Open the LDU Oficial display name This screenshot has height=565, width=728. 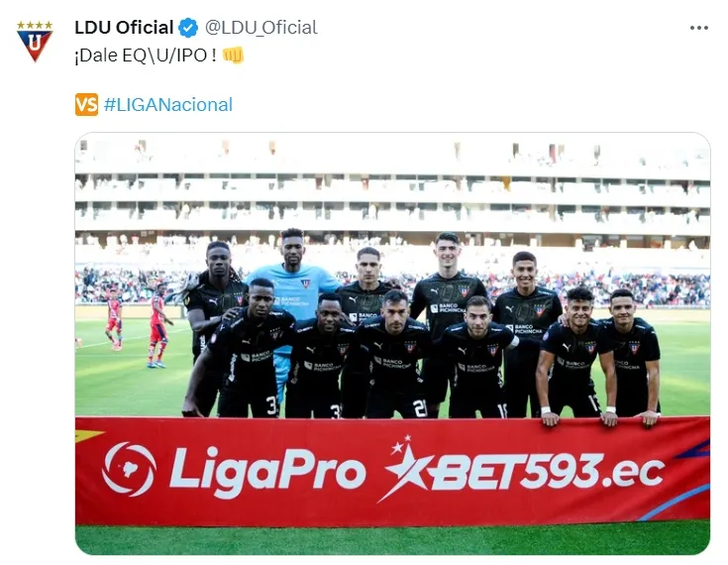124,28
